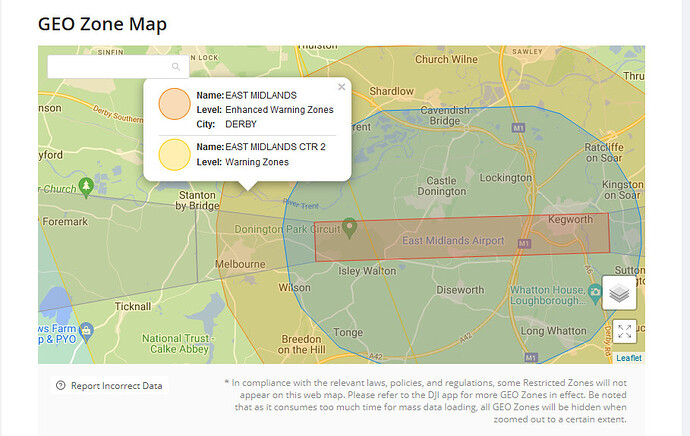Click the Church Wilne label

[x=446, y=59]
